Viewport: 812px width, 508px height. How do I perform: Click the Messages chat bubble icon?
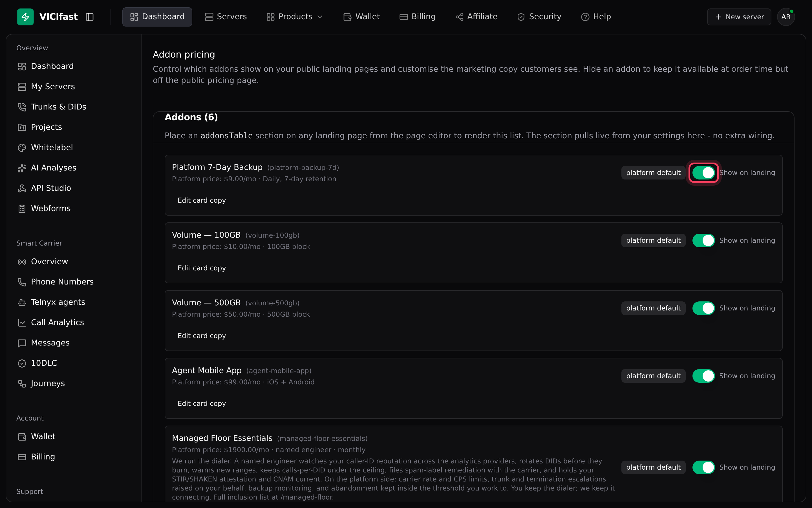pyautogui.click(x=22, y=343)
